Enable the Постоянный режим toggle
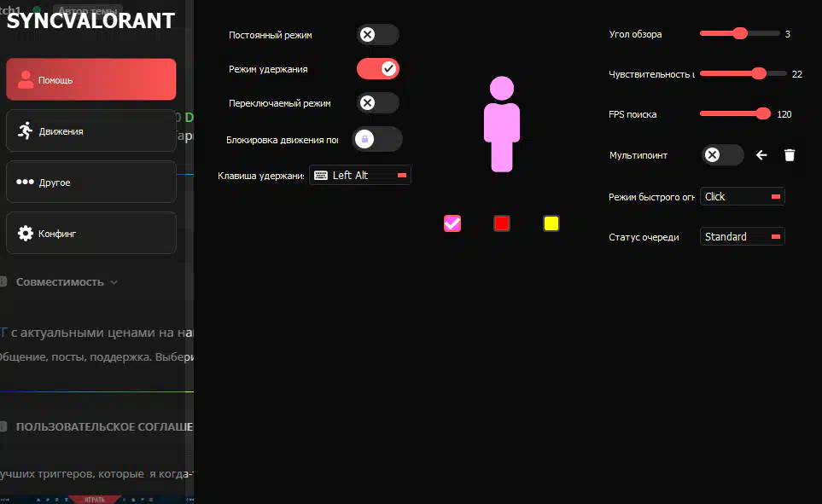The image size is (822, 504). (x=377, y=35)
